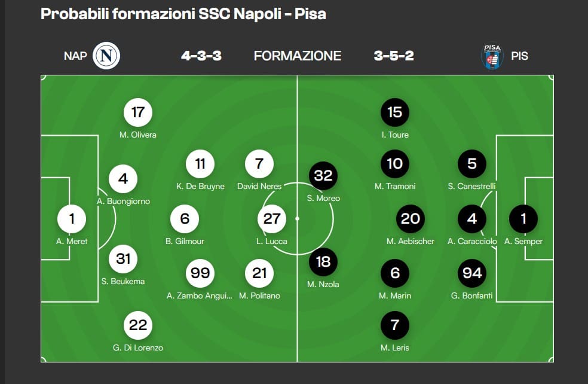Screen dimensions: 588x384
Task: Click I. Toure's number 15 badge
Action: tap(395, 112)
